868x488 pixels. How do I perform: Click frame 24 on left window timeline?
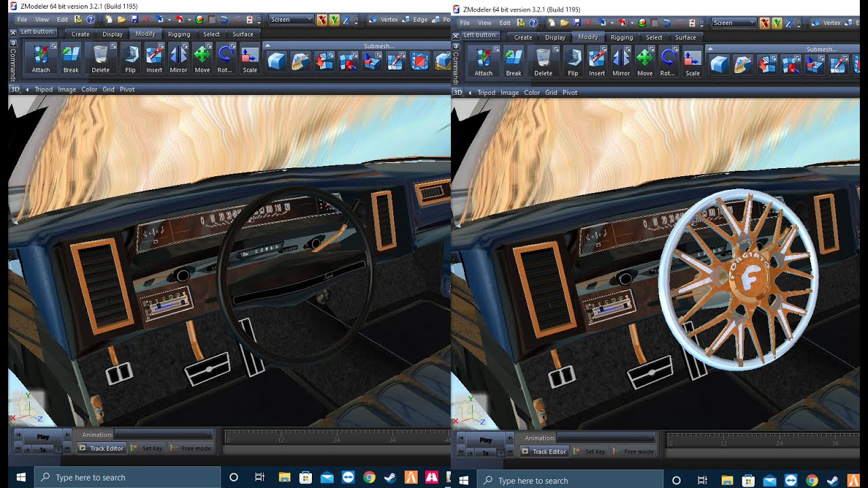(336, 439)
